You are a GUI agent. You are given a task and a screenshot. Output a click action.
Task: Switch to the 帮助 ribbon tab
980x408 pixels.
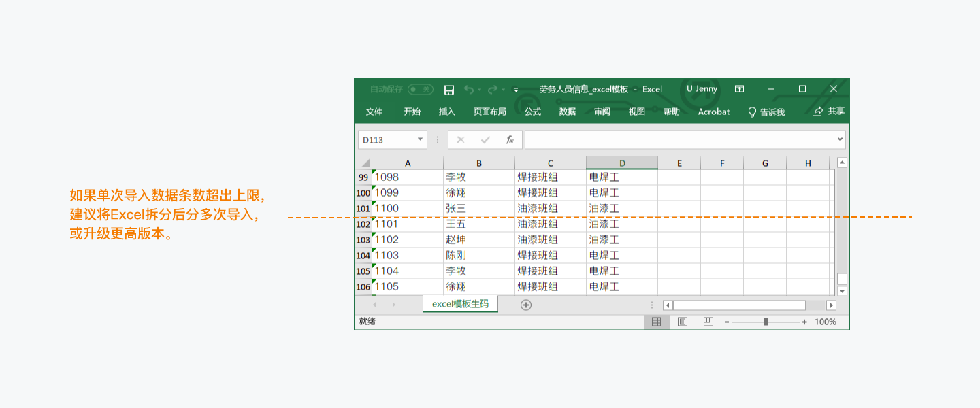pos(672,112)
